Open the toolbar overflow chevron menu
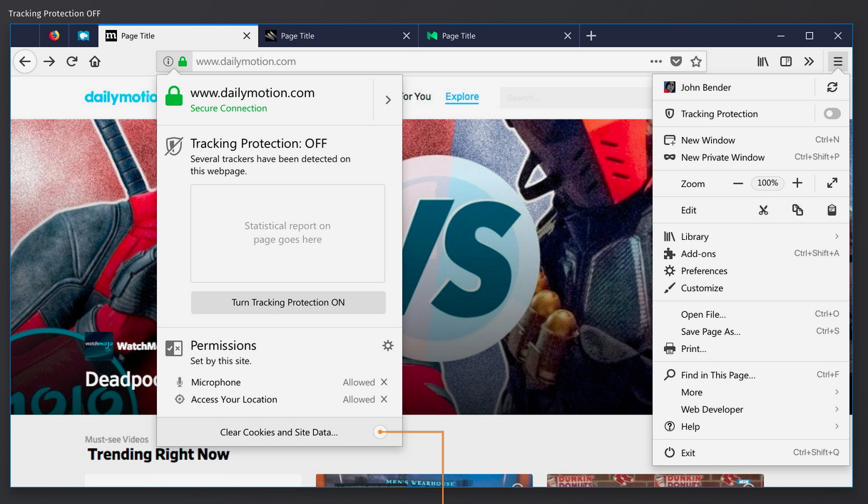868x504 pixels. tap(809, 61)
